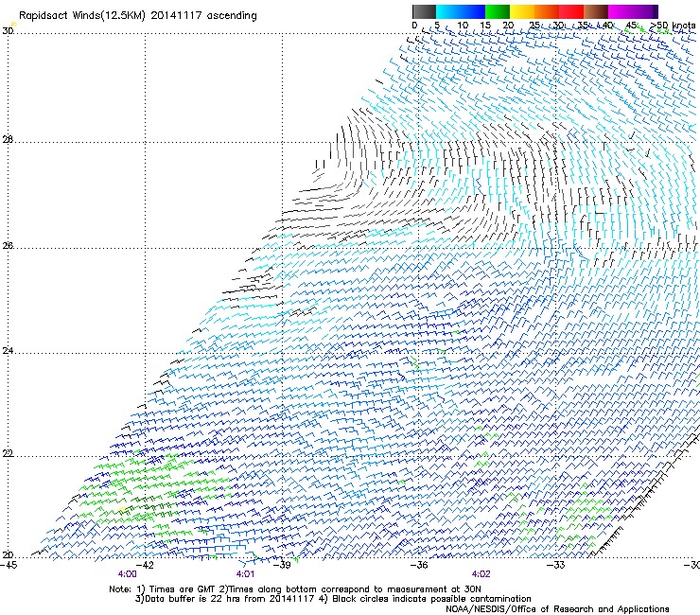
Task: Click latitude label 28 on left axis
Action: [x=8, y=140]
